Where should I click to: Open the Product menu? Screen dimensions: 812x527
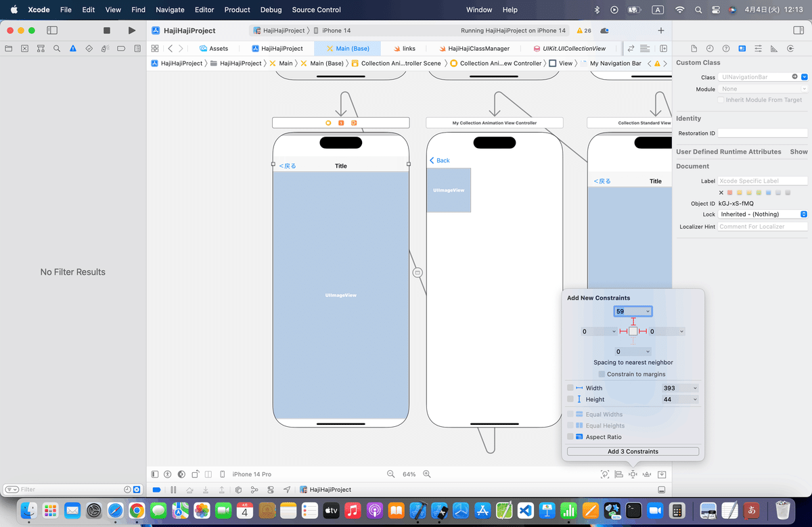238,10
